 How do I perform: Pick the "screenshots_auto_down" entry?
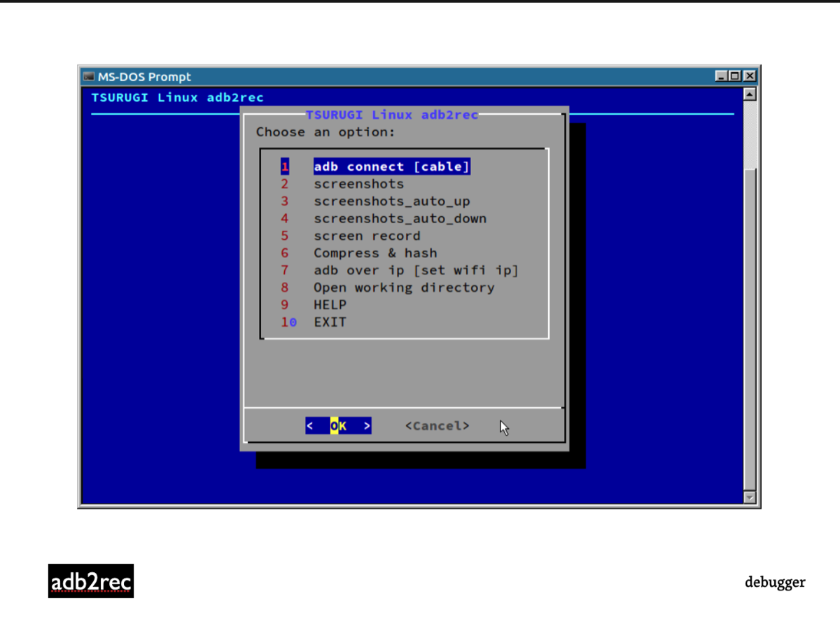tap(400, 218)
